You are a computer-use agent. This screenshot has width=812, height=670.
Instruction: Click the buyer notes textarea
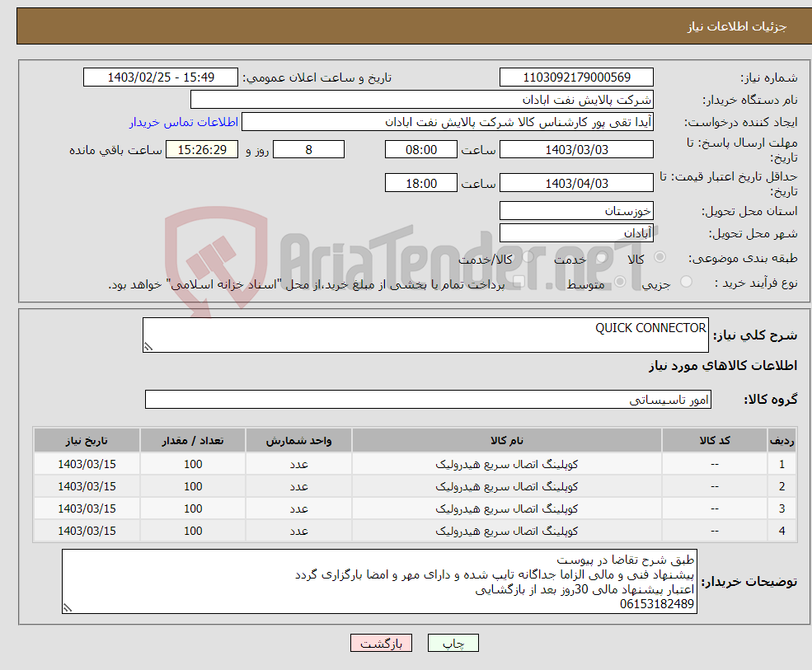click(379, 582)
